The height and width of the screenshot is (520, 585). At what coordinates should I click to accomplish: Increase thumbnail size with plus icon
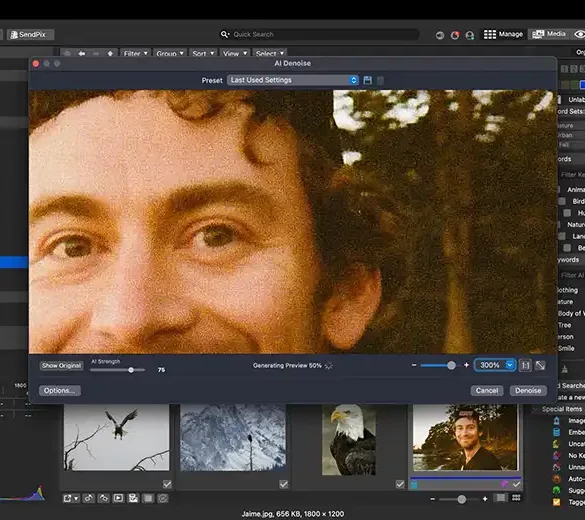(485, 499)
